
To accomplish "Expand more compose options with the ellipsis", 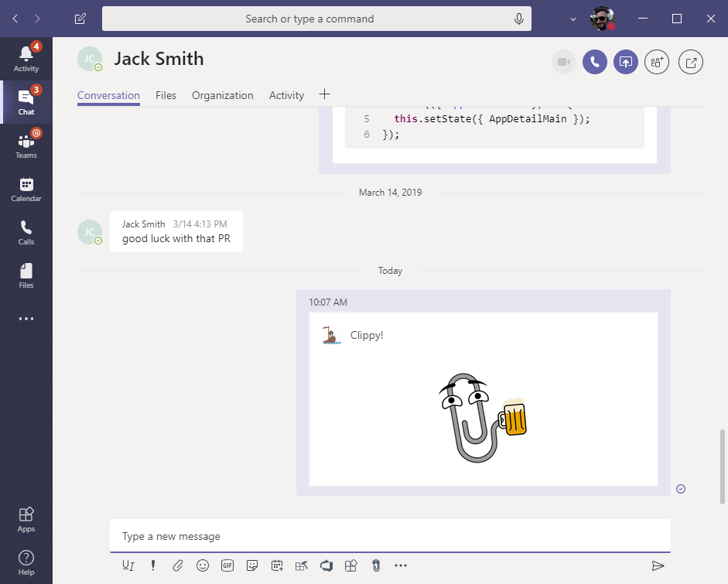I will point(401,565).
